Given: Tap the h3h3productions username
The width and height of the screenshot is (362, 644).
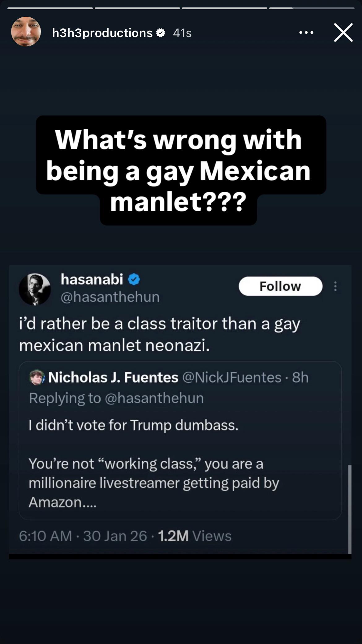Looking at the screenshot, I should 102,33.
